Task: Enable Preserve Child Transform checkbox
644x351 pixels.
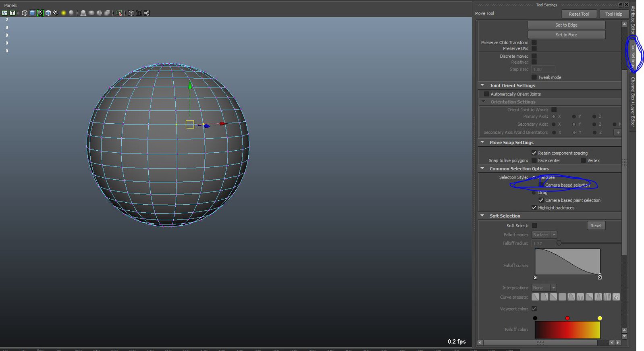Action: [x=534, y=42]
